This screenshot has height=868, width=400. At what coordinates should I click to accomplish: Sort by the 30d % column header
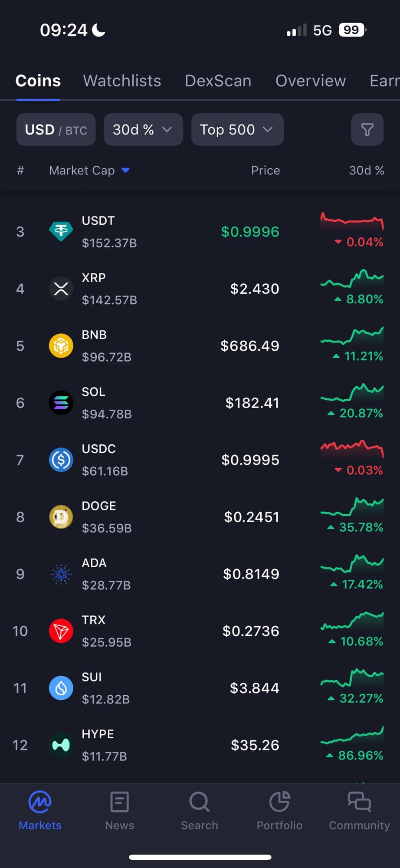(366, 171)
